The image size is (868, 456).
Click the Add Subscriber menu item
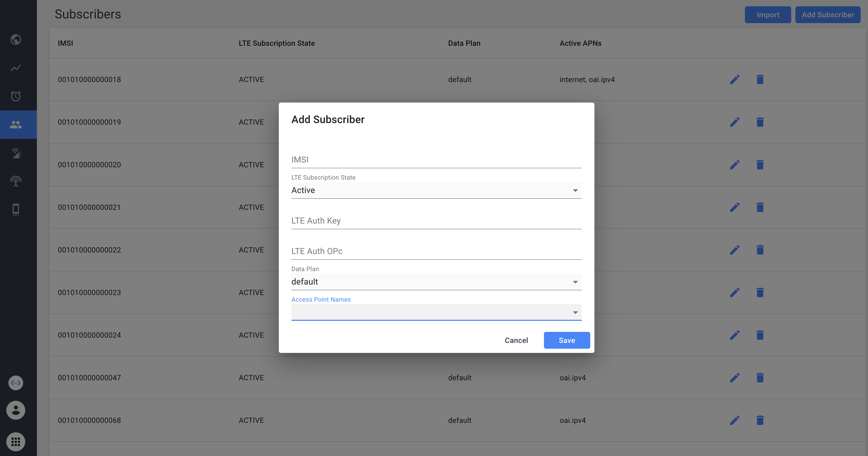(x=827, y=14)
